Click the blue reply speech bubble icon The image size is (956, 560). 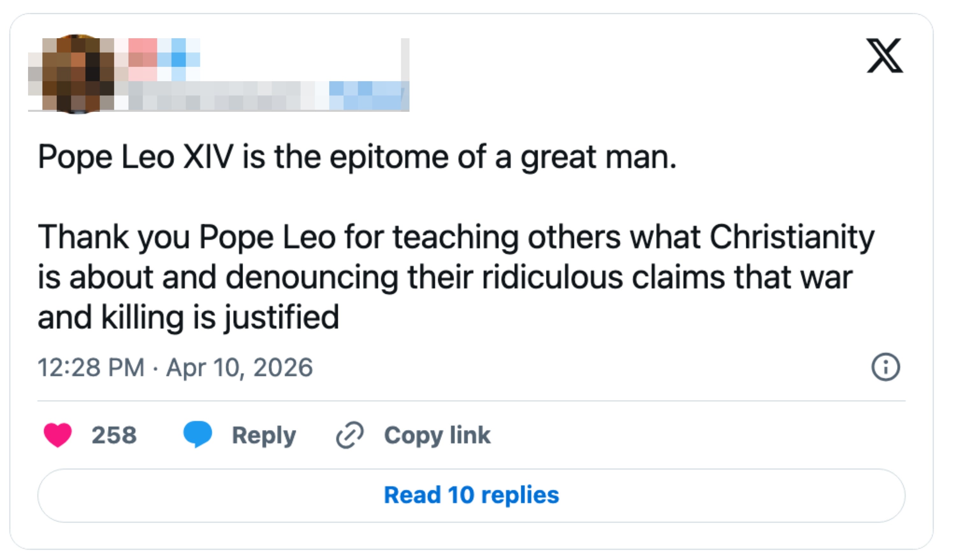[x=197, y=434]
